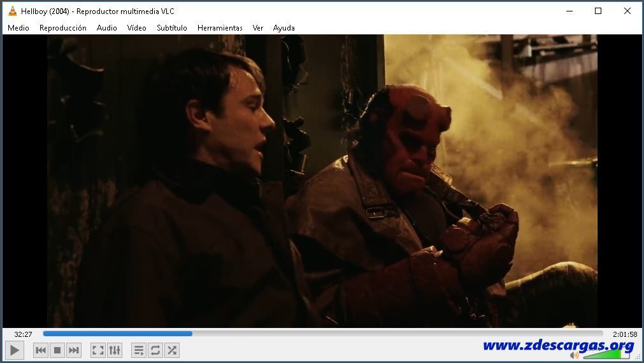644x363 pixels.
Task: Toggle fullscreen video mode
Action: pos(97,350)
